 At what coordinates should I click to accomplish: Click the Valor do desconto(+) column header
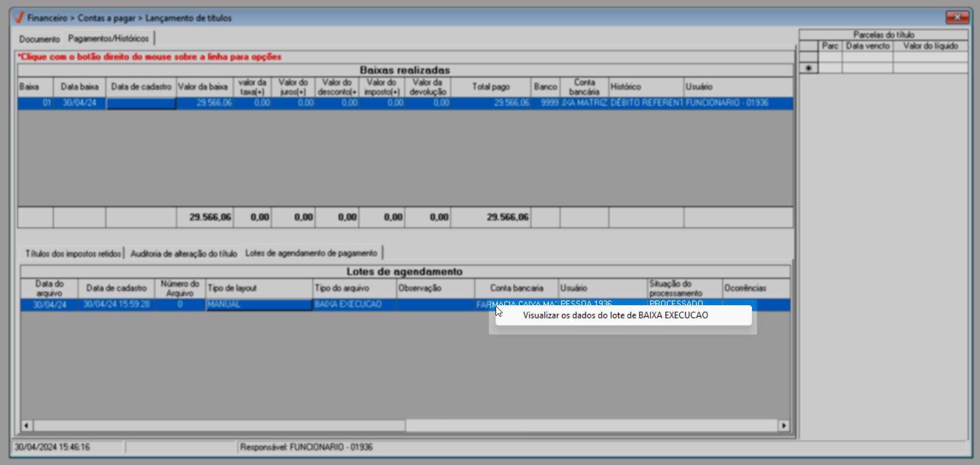click(x=337, y=87)
